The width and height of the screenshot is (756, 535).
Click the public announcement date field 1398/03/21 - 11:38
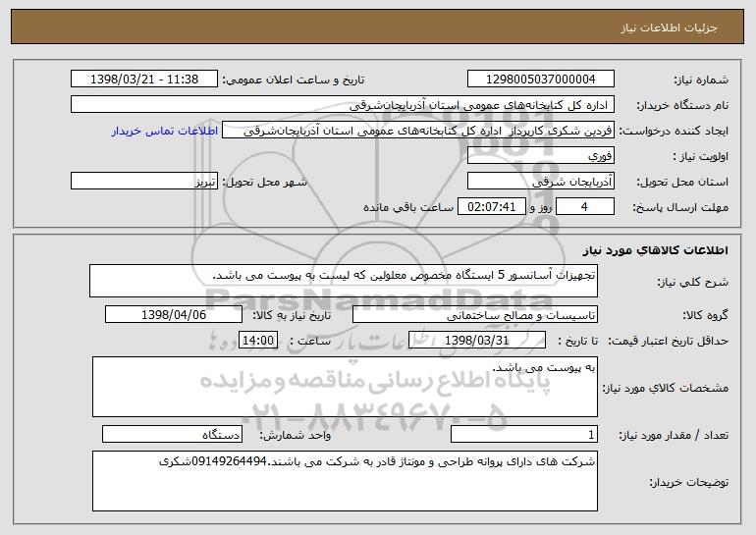tap(144, 80)
